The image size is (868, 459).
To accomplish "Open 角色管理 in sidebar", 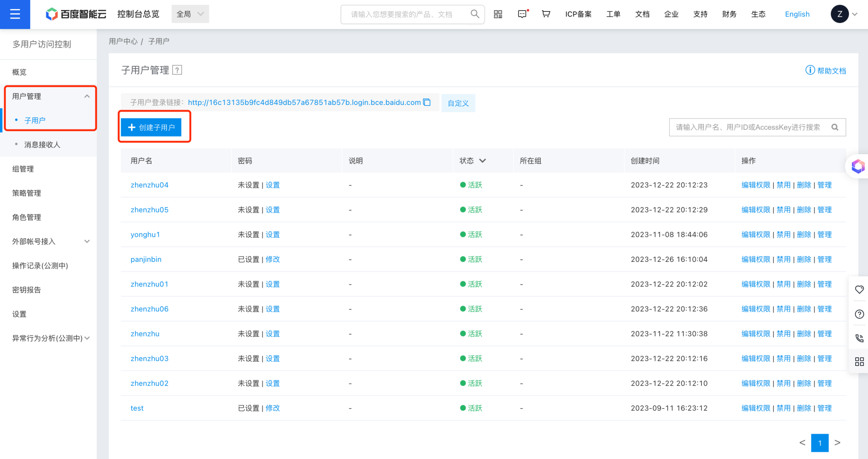I will pyautogui.click(x=27, y=218).
